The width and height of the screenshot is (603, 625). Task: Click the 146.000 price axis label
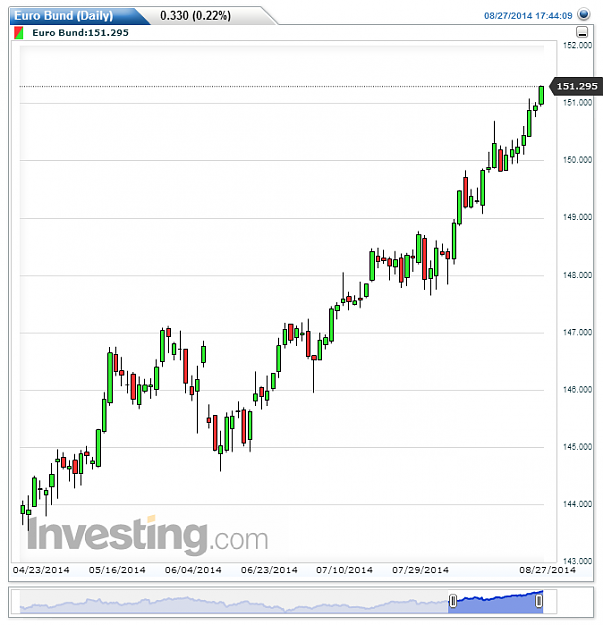click(x=577, y=389)
